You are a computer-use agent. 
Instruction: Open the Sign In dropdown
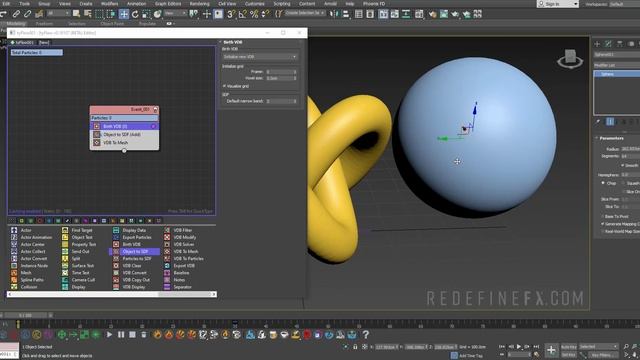pos(558,4)
